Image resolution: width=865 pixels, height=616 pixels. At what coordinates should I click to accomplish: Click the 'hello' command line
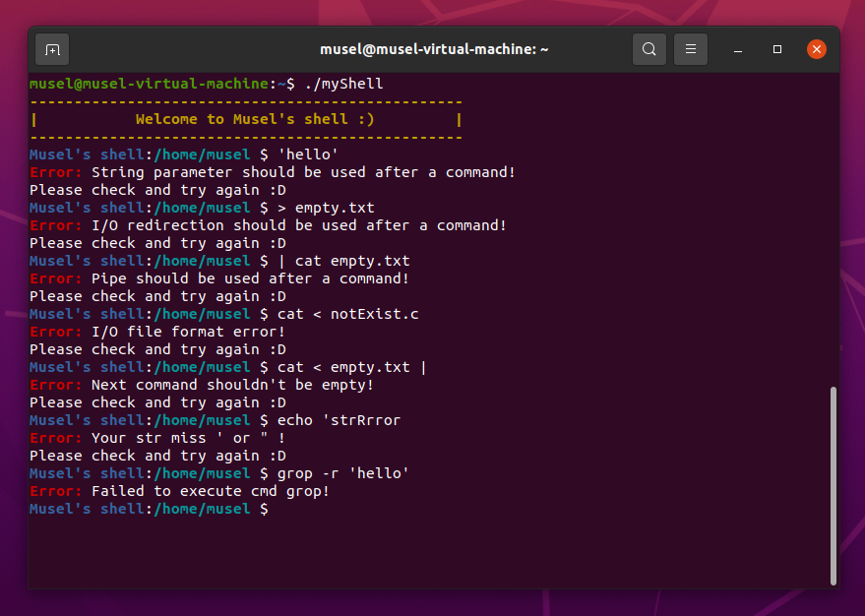pos(308,154)
